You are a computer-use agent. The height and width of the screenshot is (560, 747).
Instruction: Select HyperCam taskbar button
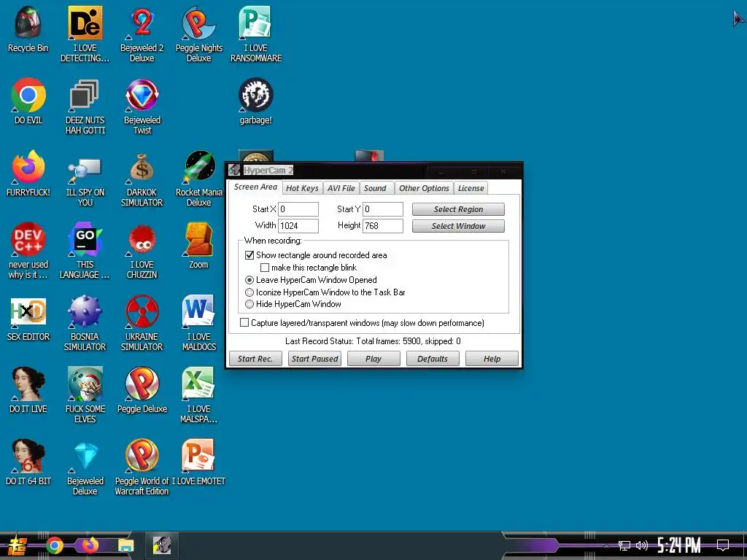[162, 545]
